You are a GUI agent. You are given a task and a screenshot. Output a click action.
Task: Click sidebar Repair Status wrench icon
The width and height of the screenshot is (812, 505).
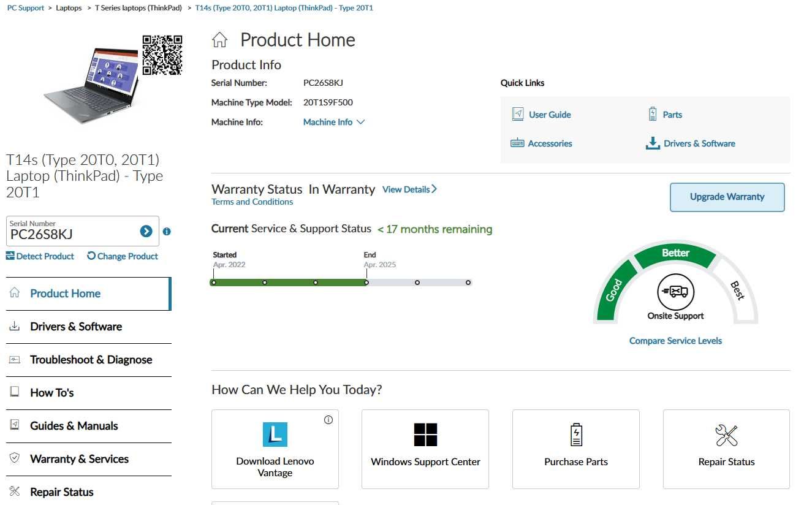[x=15, y=492]
